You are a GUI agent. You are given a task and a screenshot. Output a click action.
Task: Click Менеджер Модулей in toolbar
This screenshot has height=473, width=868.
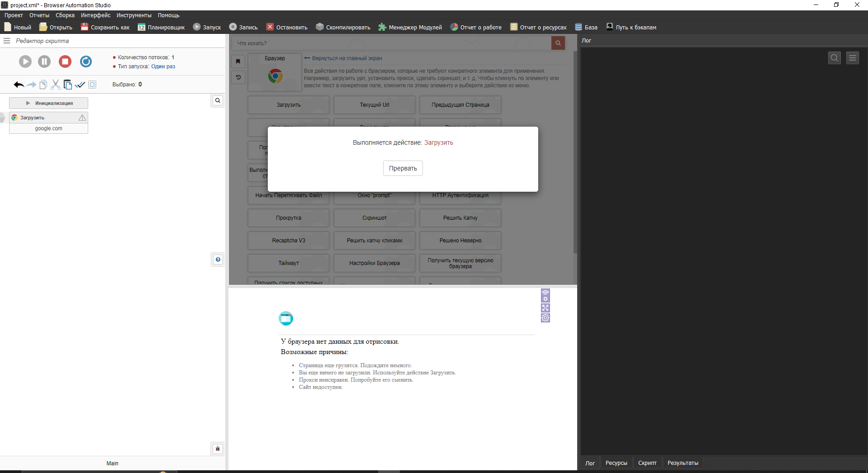coord(410,27)
